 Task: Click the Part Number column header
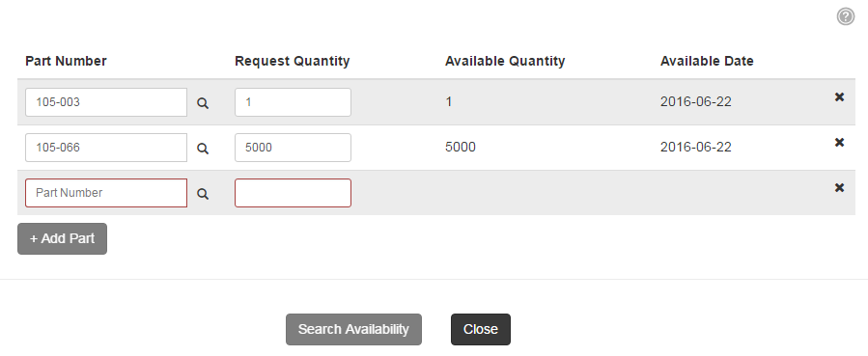[x=66, y=61]
